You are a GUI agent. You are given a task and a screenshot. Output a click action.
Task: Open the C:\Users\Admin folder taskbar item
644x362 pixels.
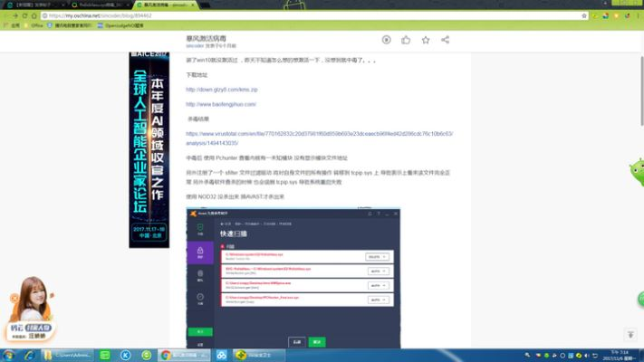(x=68, y=355)
